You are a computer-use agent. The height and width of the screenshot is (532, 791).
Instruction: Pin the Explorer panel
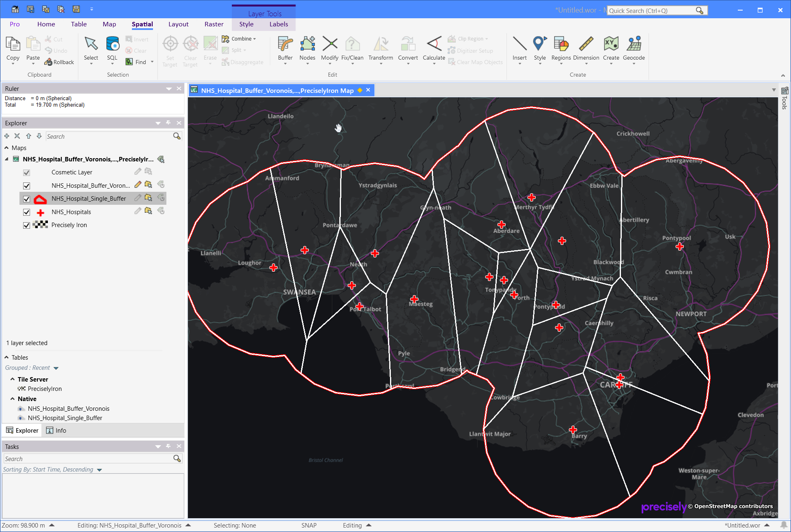(168, 123)
